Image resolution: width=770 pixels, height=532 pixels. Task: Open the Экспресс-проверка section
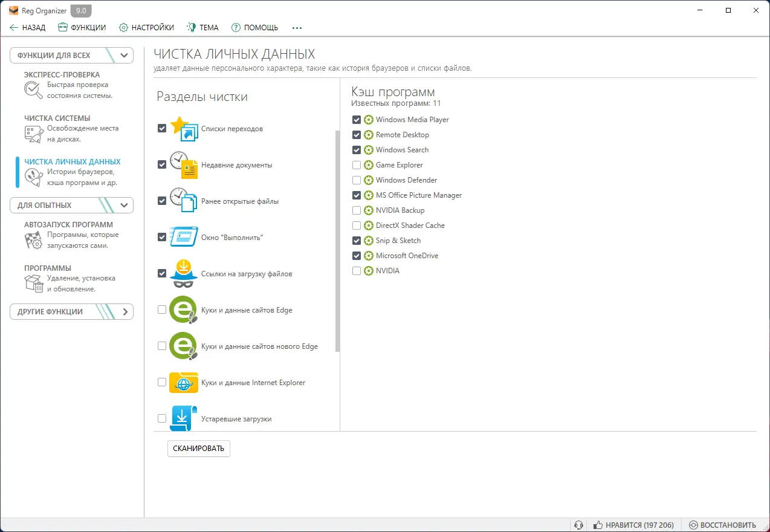point(71,85)
